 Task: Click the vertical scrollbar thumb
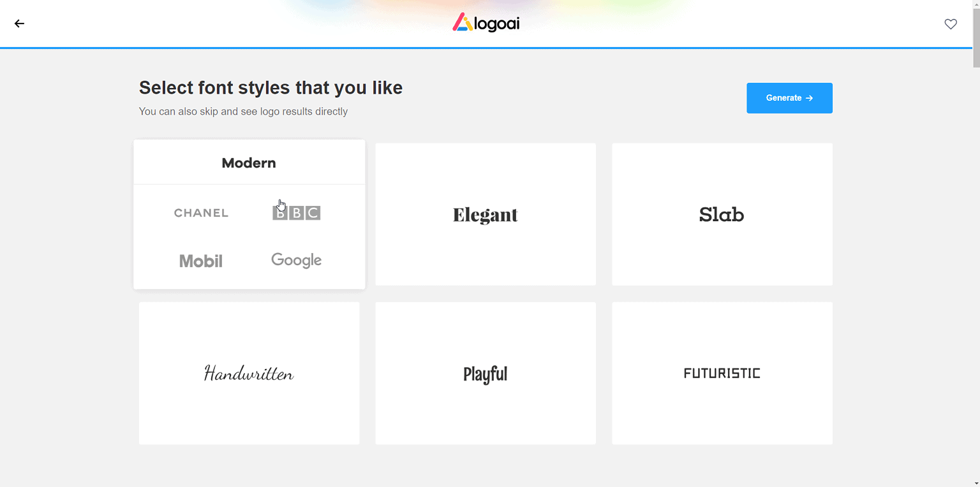coord(976,38)
